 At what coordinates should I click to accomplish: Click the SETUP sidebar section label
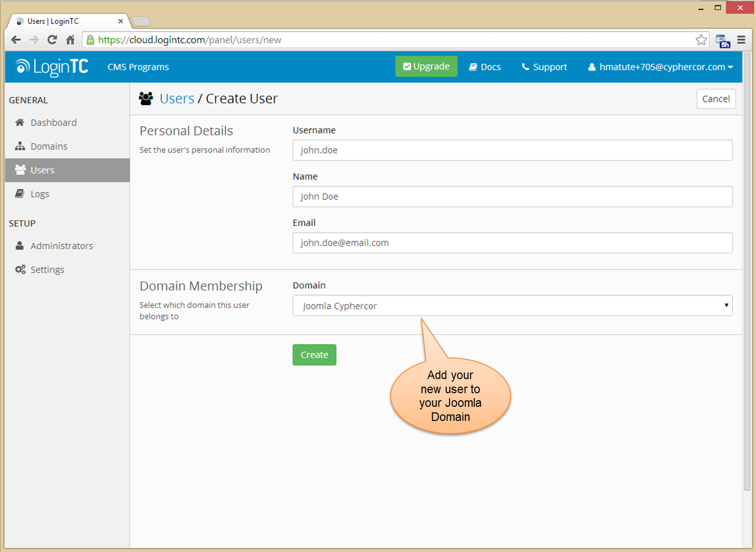[x=22, y=223]
